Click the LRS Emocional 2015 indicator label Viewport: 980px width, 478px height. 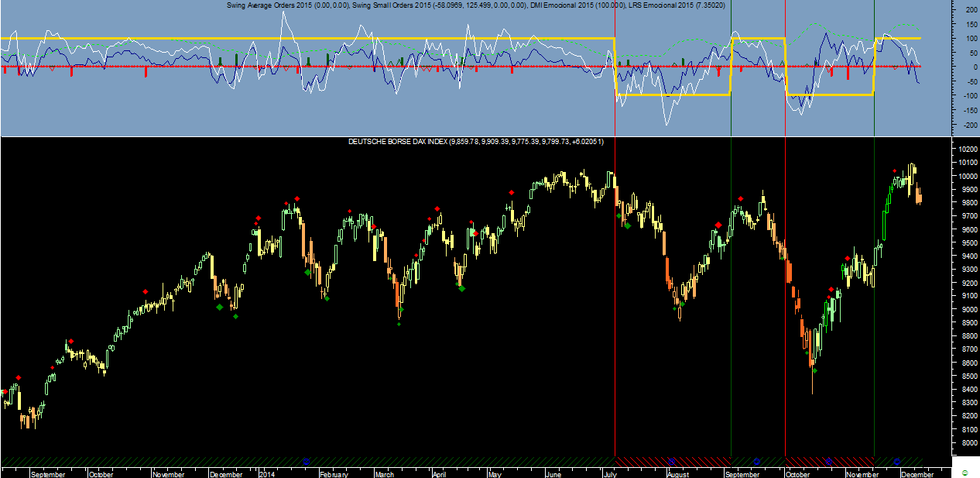(678, 5)
